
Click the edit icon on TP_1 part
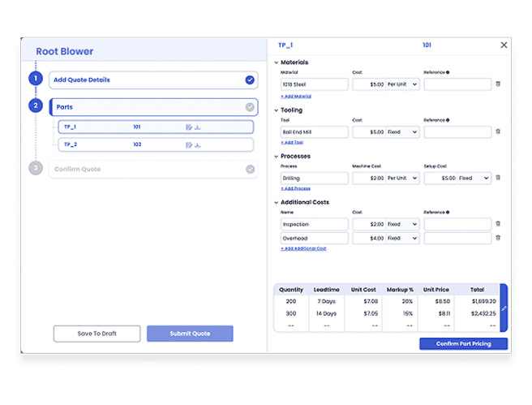188,127
